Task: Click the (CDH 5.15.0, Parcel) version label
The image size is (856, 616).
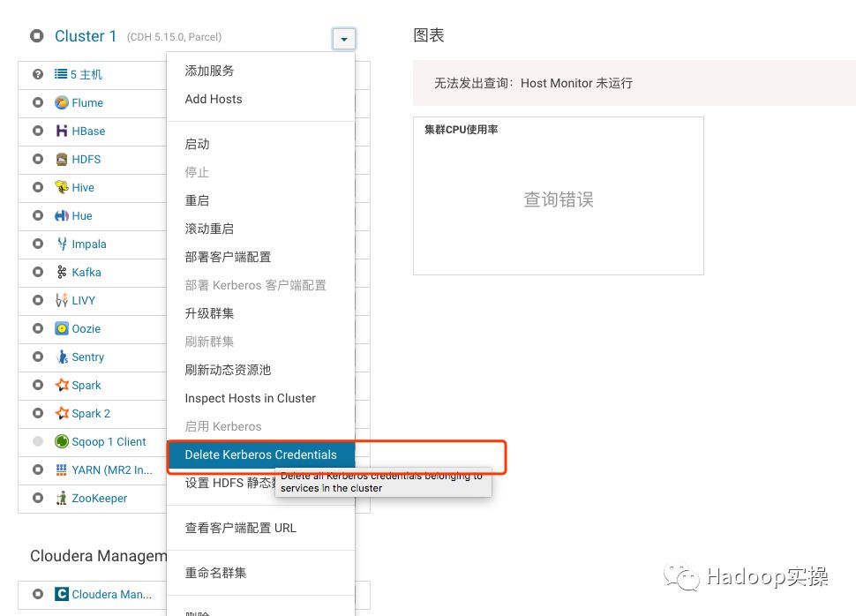Action: (x=174, y=37)
